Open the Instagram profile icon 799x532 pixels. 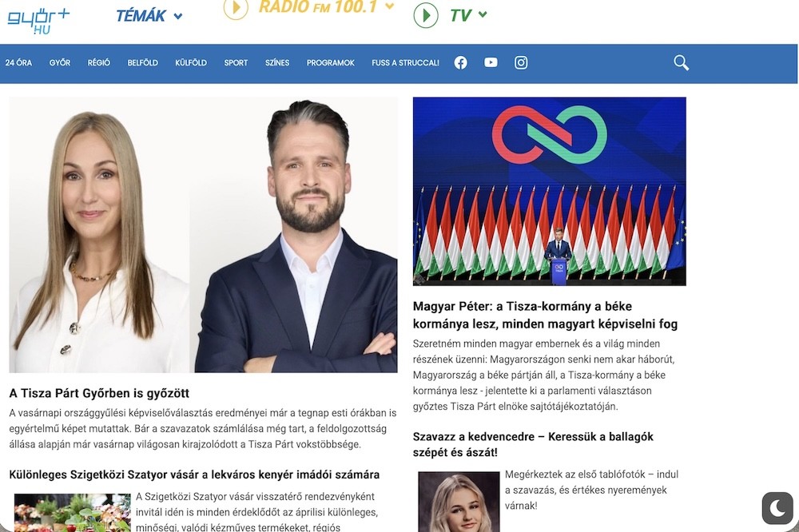pyautogui.click(x=521, y=62)
